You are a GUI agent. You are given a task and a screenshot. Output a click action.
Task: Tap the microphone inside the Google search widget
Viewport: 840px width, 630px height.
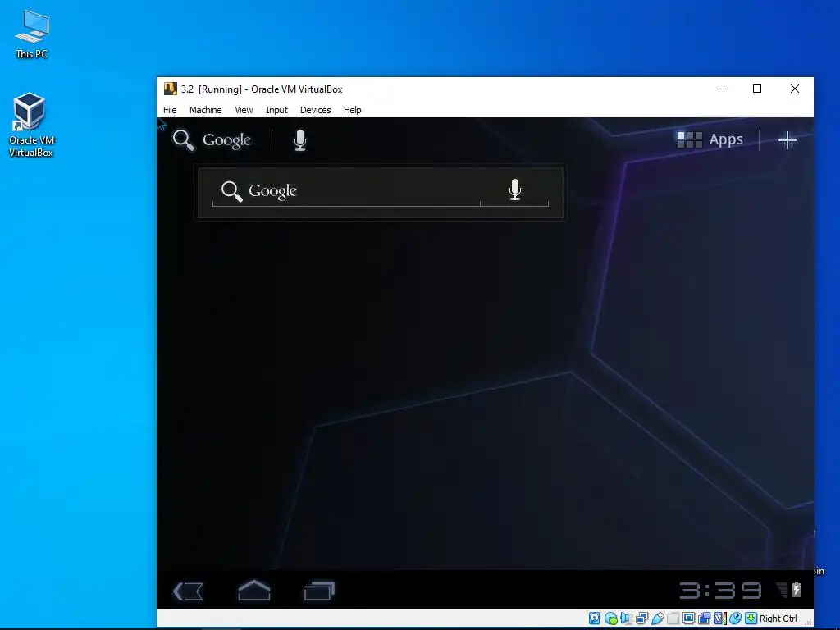[x=515, y=189]
